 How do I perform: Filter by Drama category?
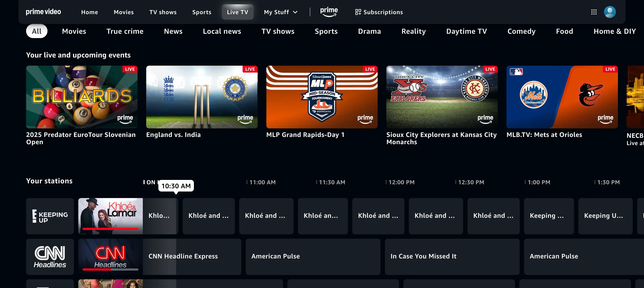pos(369,31)
